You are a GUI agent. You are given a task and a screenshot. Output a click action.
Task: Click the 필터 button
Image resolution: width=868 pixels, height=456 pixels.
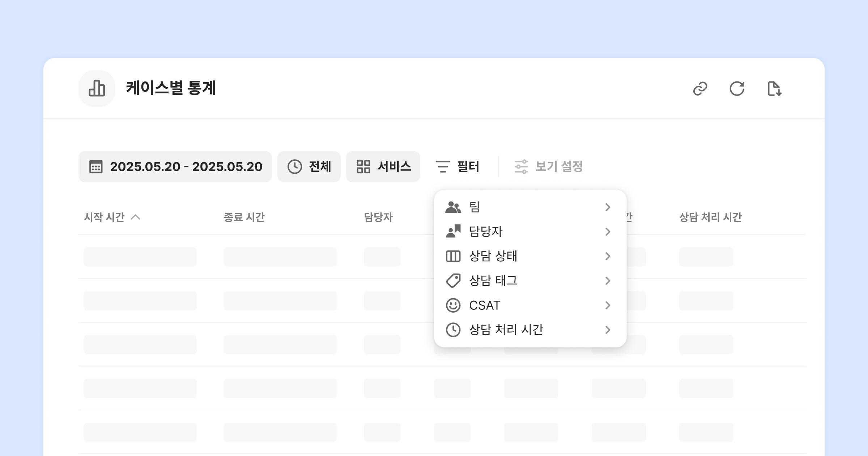tap(458, 167)
